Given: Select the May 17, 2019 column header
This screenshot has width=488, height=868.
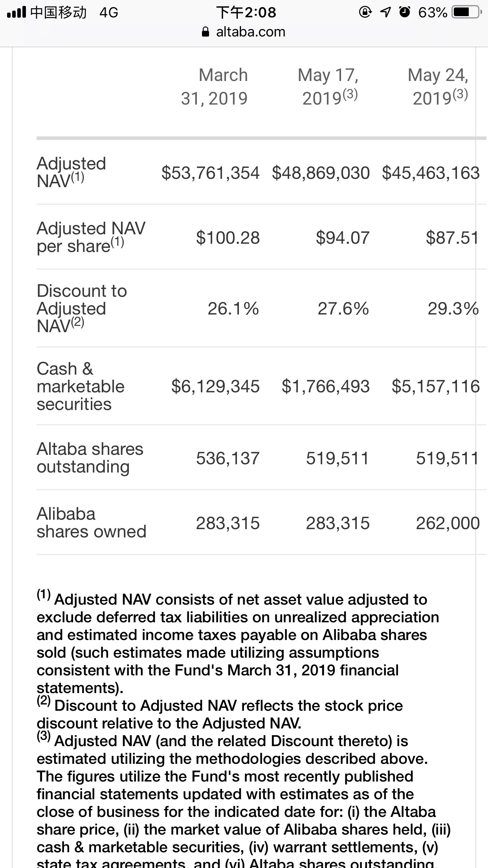Looking at the screenshot, I should tap(328, 86).
